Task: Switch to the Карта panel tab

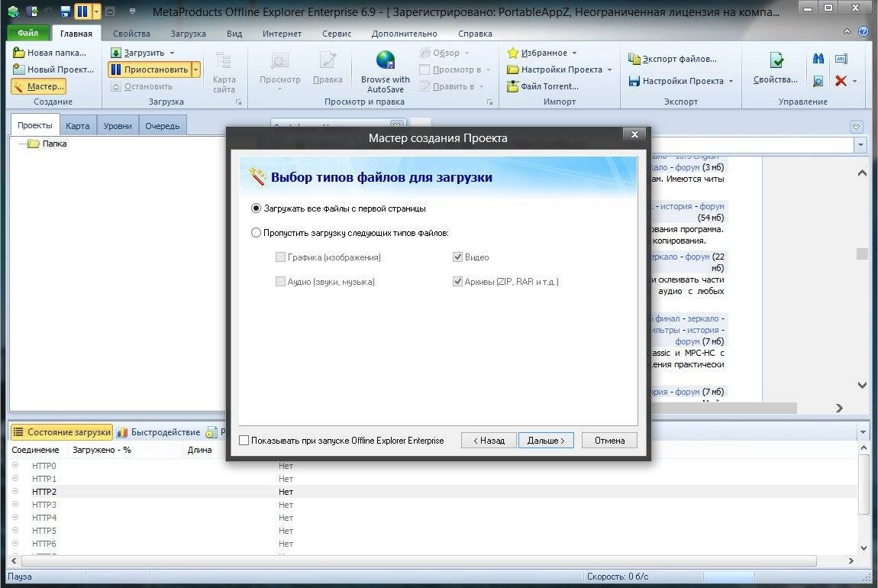Action: pos(77,125)
